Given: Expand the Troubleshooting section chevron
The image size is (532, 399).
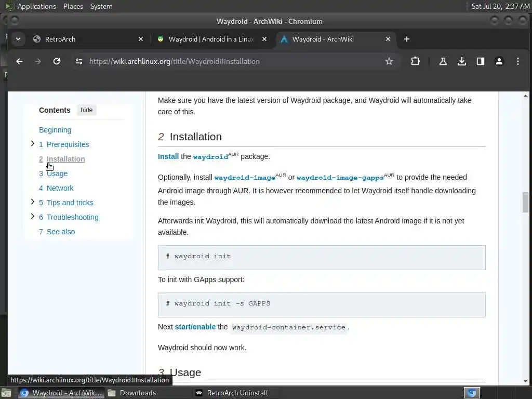Looking at the screenshot, I should pos(33,217).
